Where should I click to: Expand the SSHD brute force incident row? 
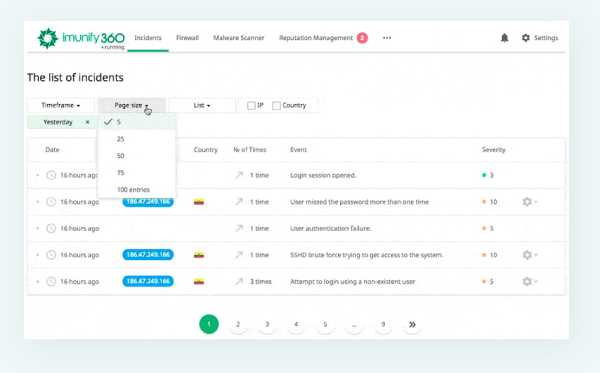coord(38,255)
